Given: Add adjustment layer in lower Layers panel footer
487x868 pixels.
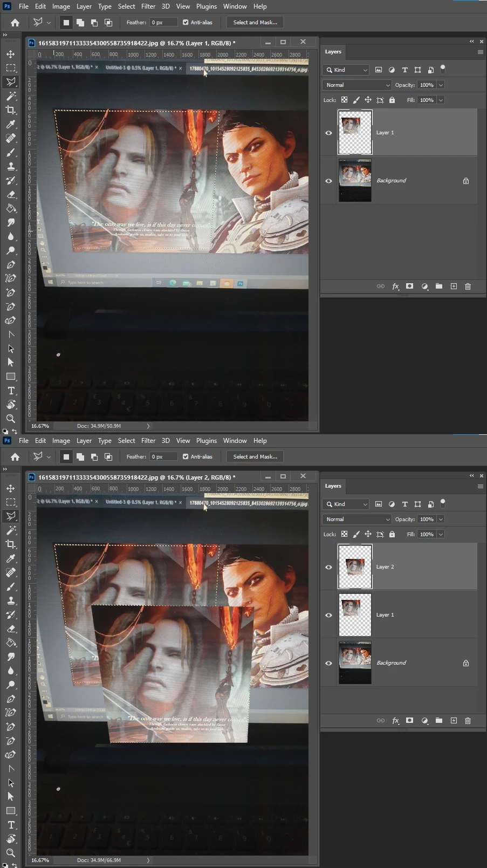Looking at the screenshot, I should [x=424, y=721].
